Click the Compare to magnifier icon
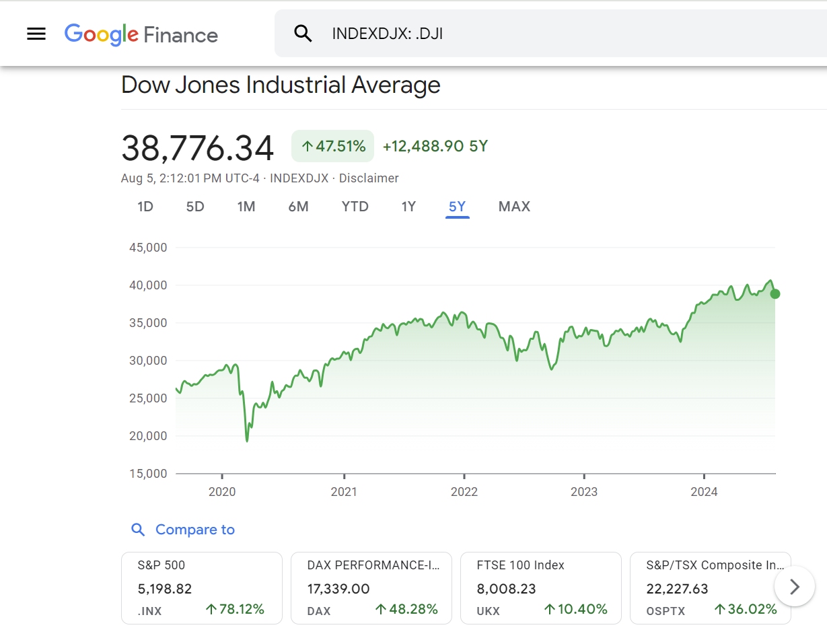Viewport: 827px width, 644px height. tap(138, 530)
